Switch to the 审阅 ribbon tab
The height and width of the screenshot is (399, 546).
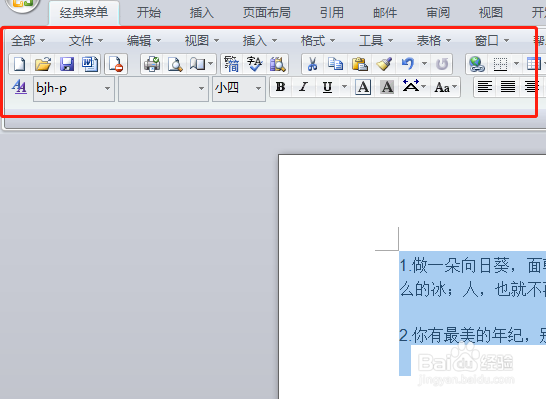coord(438,13)
